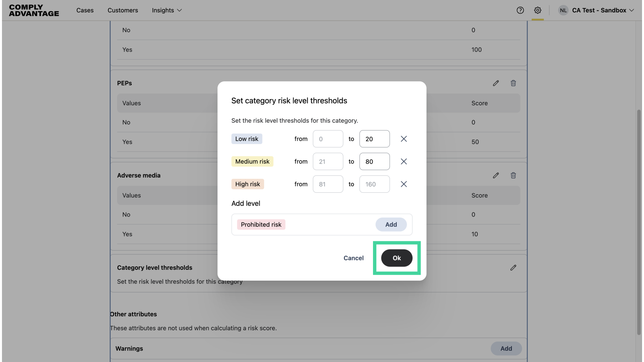The image size is (644, 362).
Task: Add a new warning in Warnings section
Action: [506, 348]
